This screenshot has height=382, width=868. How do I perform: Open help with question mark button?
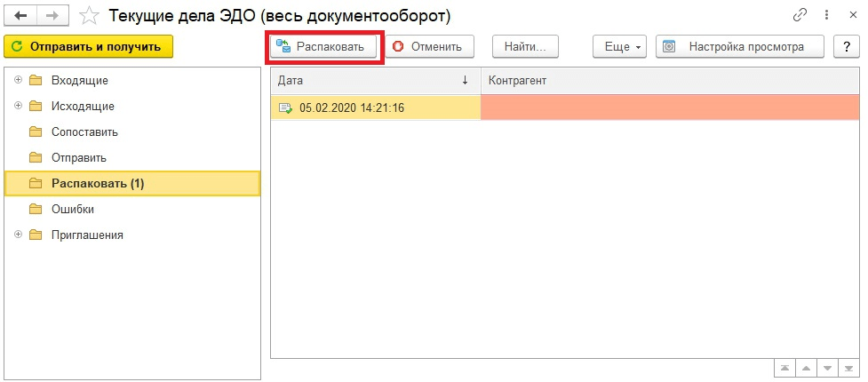[847, 46]
